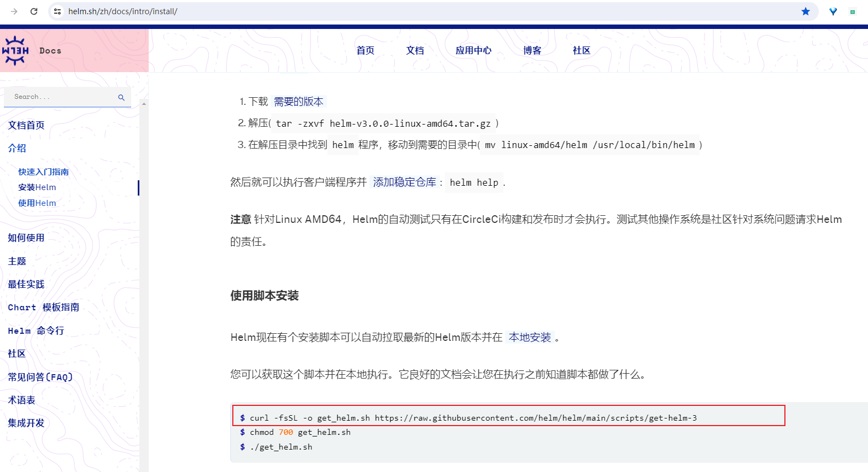Click the 注意 bold text
The image size is (868, 472).
click(x=241, y=219)
